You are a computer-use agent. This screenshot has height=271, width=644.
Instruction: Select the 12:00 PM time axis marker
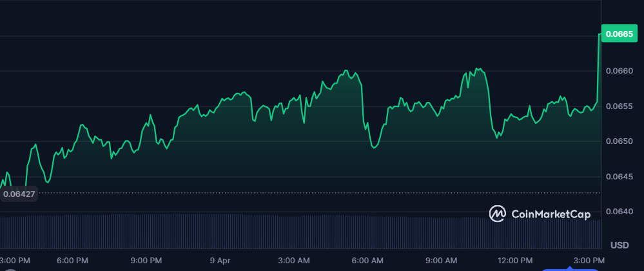516,260
